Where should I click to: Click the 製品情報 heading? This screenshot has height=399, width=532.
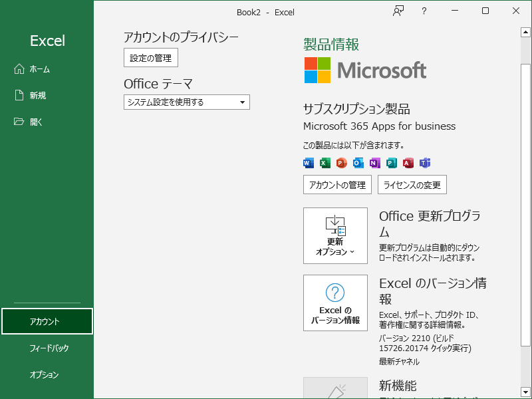331,45
